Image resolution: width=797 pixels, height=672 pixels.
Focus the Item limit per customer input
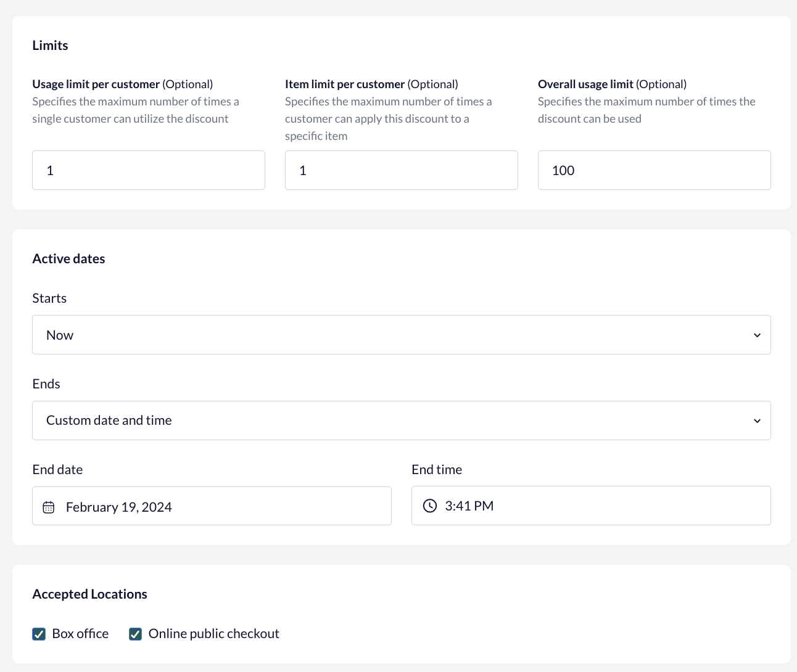pyautogui.click(x=402, y=170)
